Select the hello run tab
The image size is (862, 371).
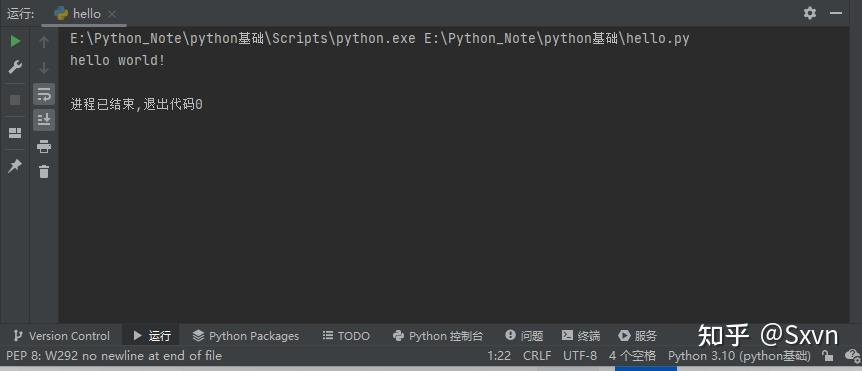pyautogui.click(x=79, y=14)
